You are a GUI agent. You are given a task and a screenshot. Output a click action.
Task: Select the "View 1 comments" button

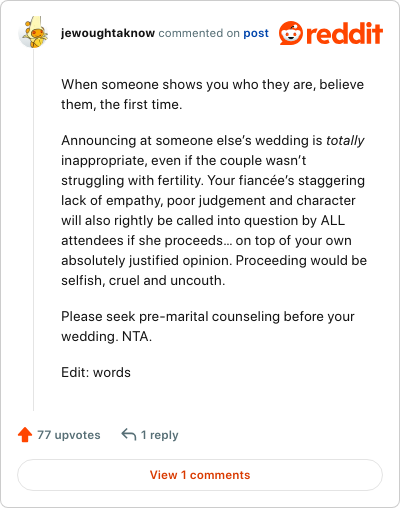point(200,475)
